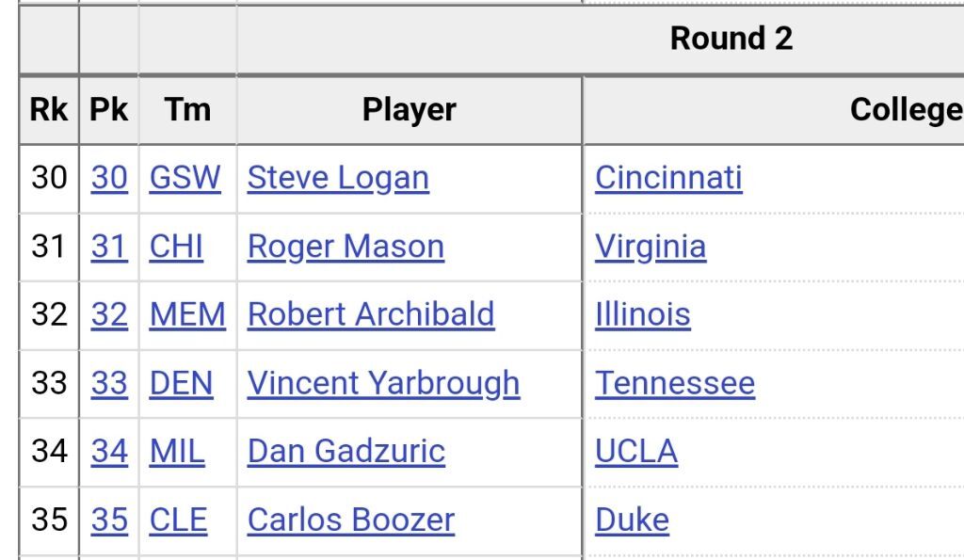The image size is (964, 560).
Task: Open the MIL team link
Action: [x=177, y=451]
